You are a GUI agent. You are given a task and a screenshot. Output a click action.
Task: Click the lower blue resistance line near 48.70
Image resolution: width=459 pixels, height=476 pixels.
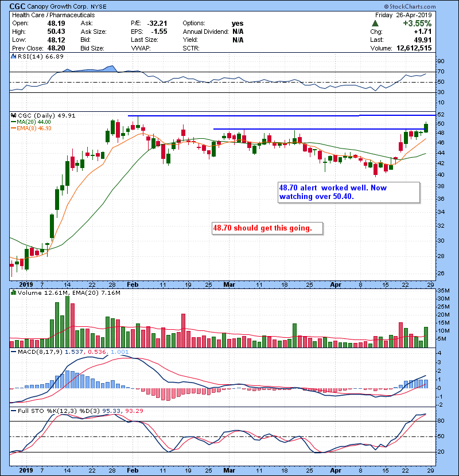point(318,129)
